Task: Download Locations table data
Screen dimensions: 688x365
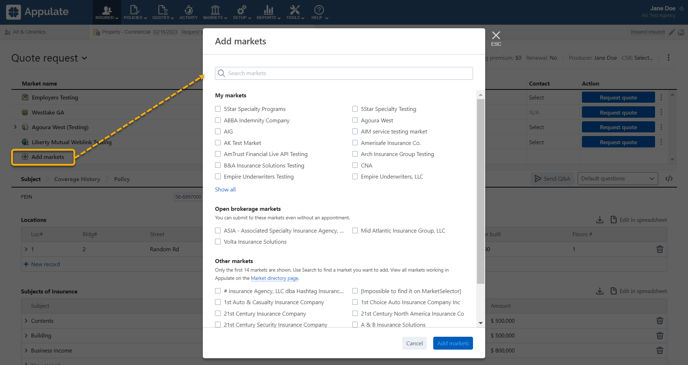Action: click(x=599, y=220)
